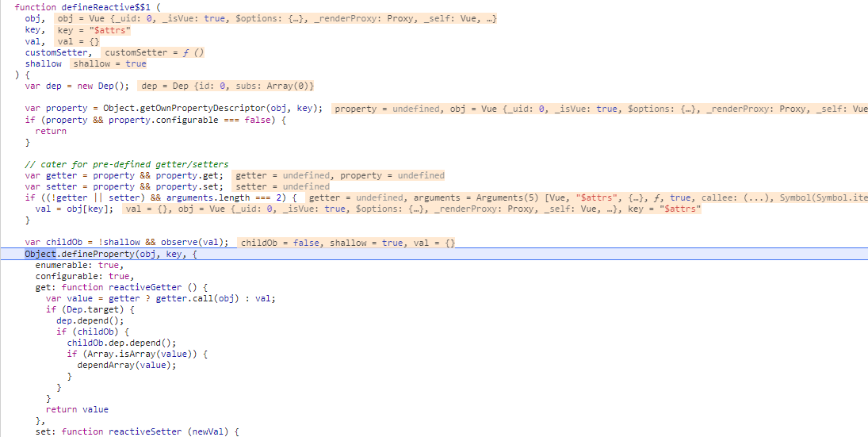This screenshot has height=437, width=868.
Task: Click the line var getter = property && property.get;
Action: [x=124, y=175]
